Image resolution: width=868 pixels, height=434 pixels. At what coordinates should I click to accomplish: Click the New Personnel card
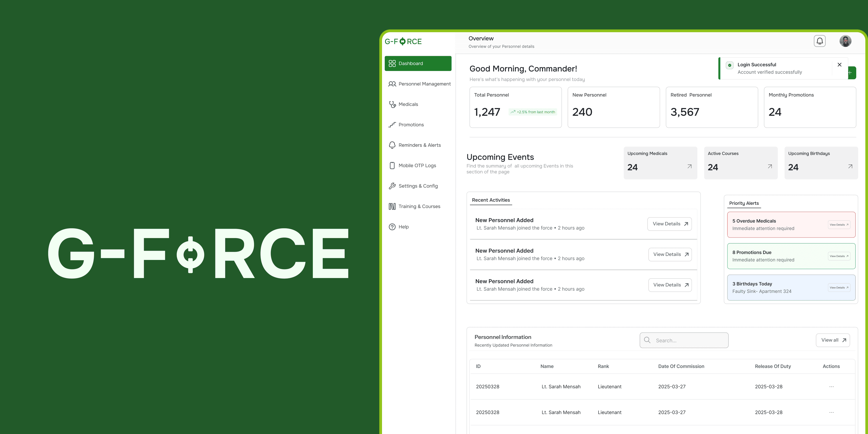[x=614, y=107]
